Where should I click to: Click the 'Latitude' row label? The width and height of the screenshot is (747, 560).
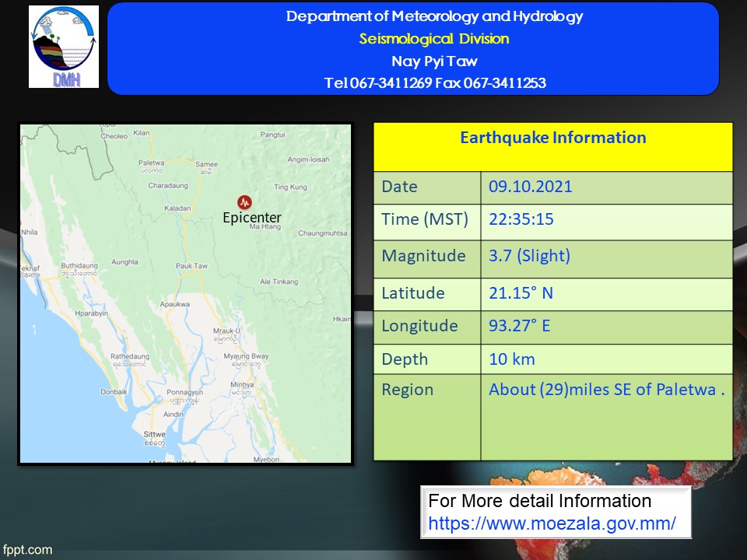click(413, 293)
